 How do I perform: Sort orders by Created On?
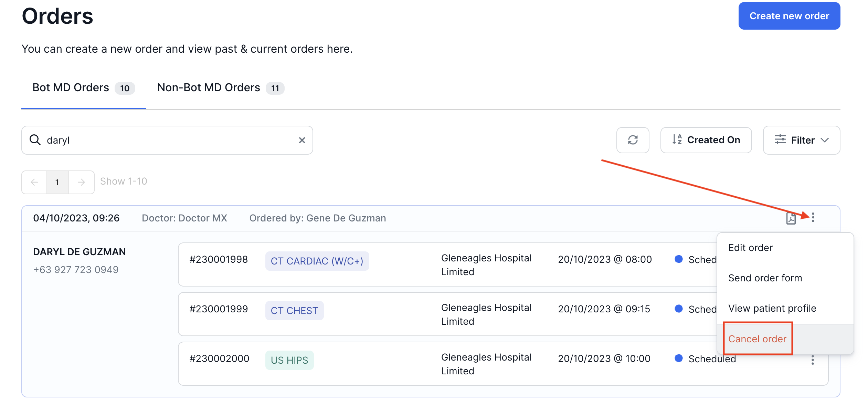(706, 140)
